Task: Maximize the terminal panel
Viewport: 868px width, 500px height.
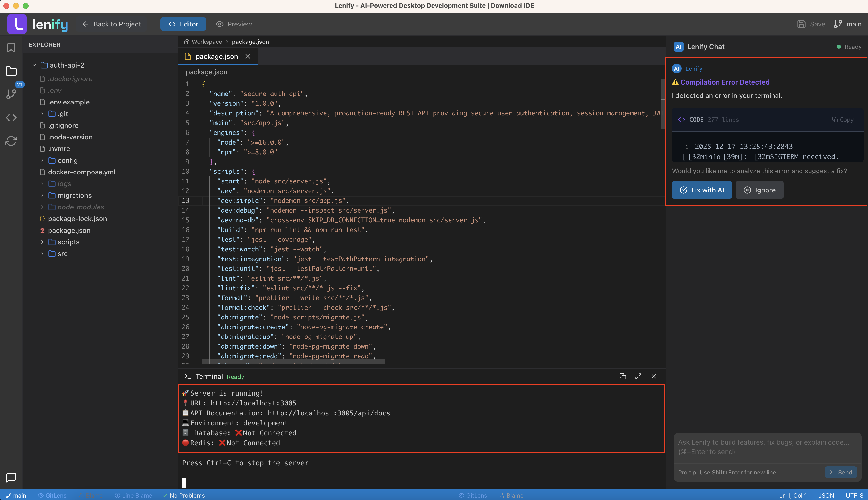Action: click(x=638, y=376)
